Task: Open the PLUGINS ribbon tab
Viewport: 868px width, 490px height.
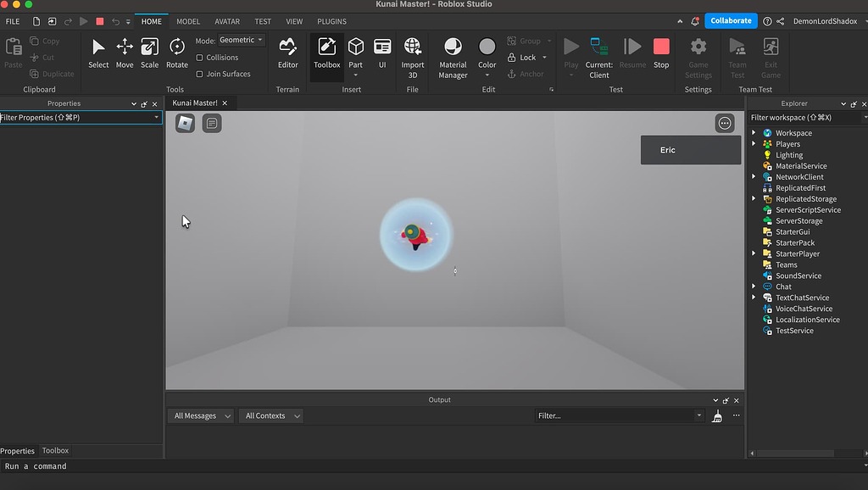Action: (x=331, y=21)
